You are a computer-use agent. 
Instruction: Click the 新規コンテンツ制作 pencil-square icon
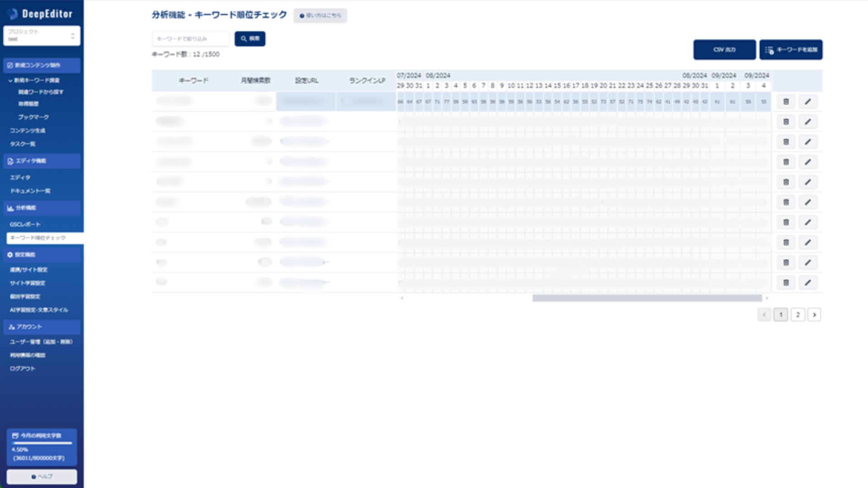pyautogui.click(x=10, y=65)
